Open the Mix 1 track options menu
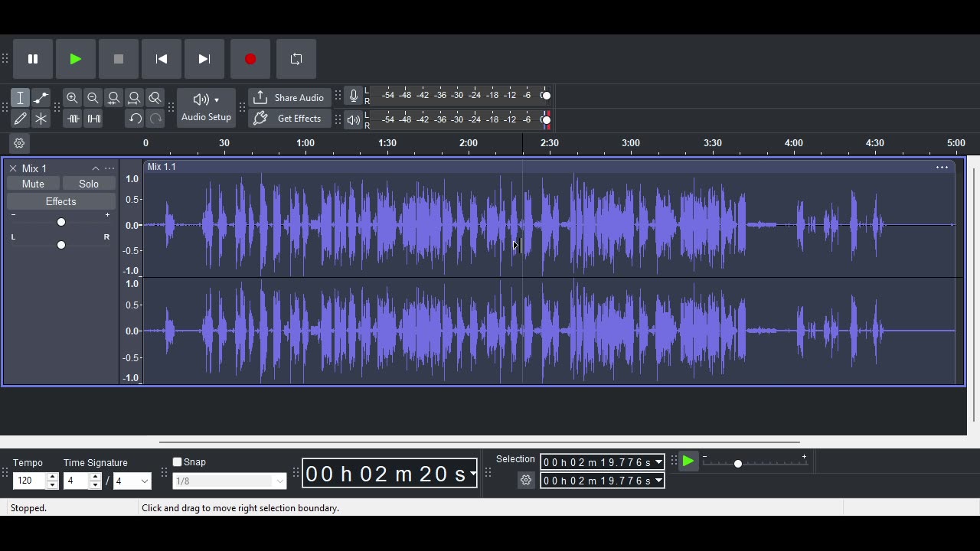The height and width of the screenshot is (551, 980). (109, 168)
